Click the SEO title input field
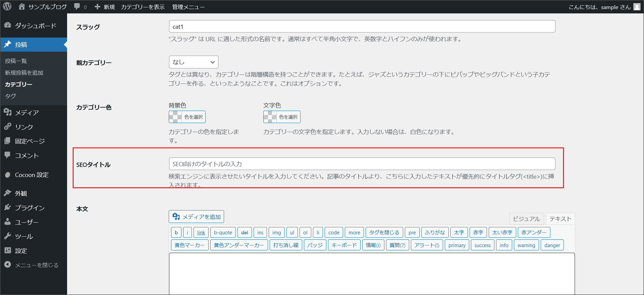The image size is (644, 295). coord(362,164)
